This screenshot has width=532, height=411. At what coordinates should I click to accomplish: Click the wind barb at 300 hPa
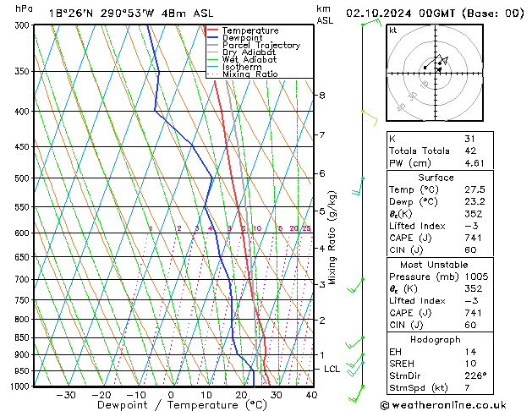[370, 24]
